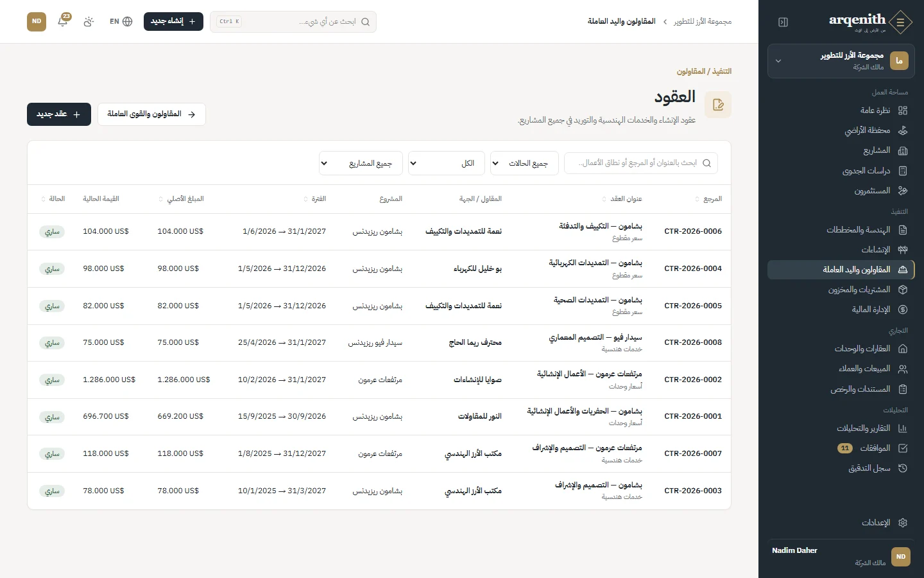Sort table by الحالة column
Image resolution: width=924 pixels, height=578 pixels.
tap(53, 199)
